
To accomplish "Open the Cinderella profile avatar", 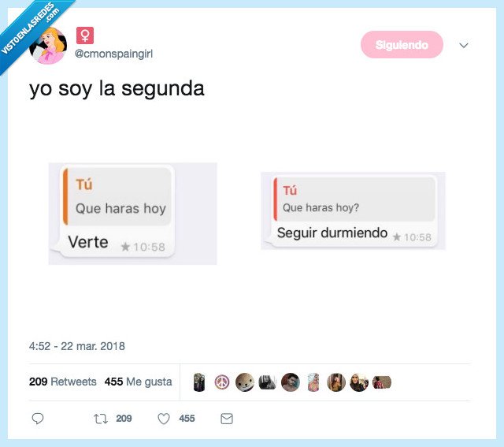I will coord(48,46).
